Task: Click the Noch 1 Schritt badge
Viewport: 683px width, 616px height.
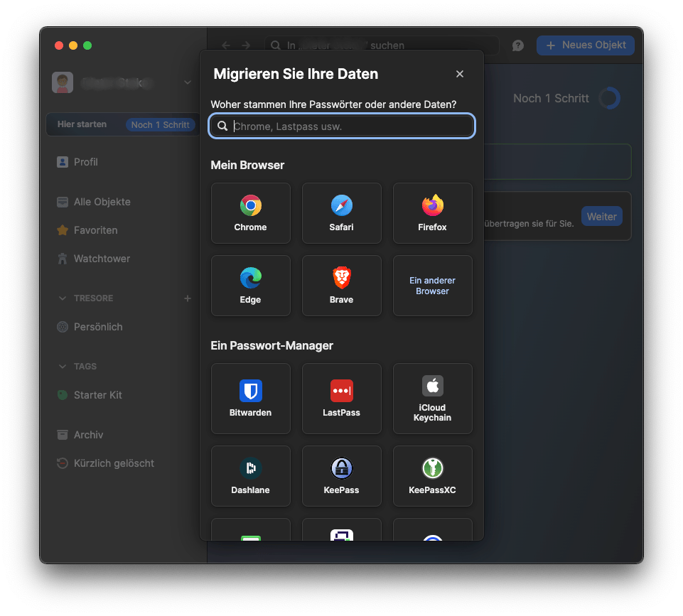Action: pyautogui.click(x=161, y=125)
